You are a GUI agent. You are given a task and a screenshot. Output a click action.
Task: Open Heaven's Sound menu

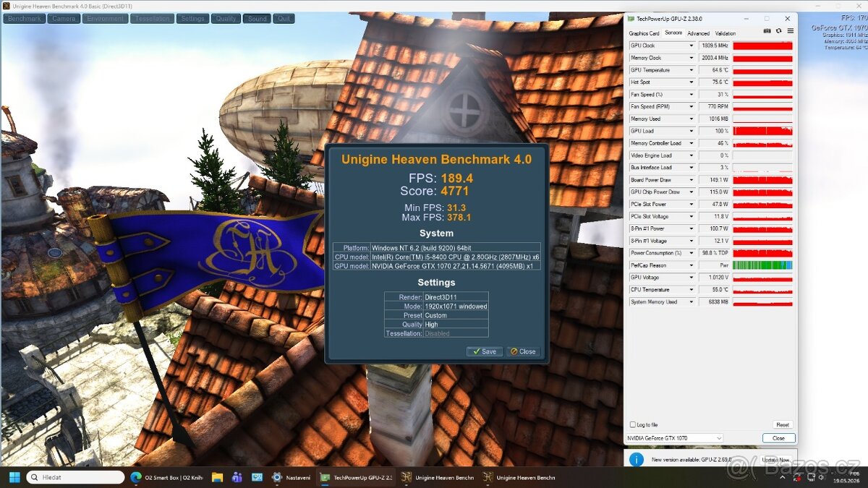click(x=257, y=19)
